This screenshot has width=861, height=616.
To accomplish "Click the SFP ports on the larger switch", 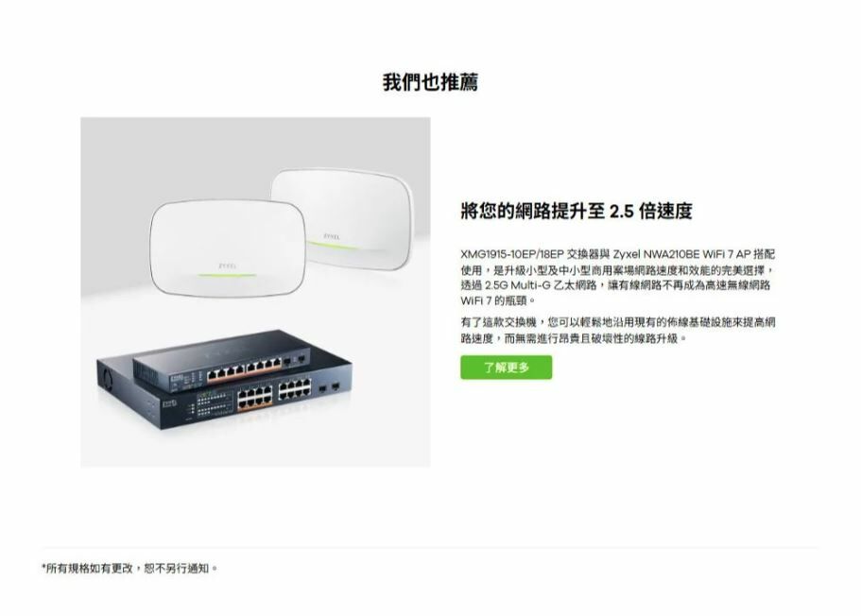I will coord(328,387).
